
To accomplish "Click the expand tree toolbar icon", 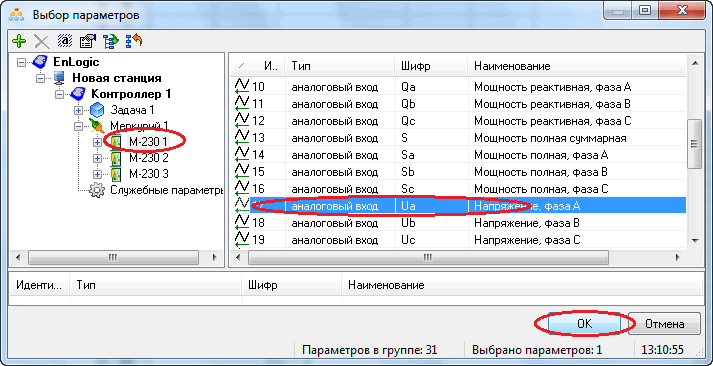I will point(110,41).
